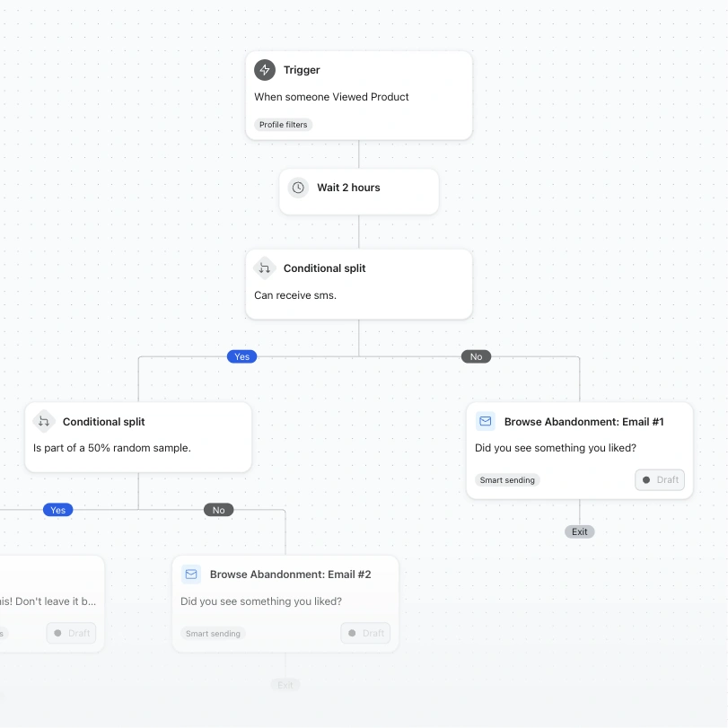This screenshot has height=728, width=728.
Task: Click the faded Exit node below Email #2
Action: click(285, 685)
